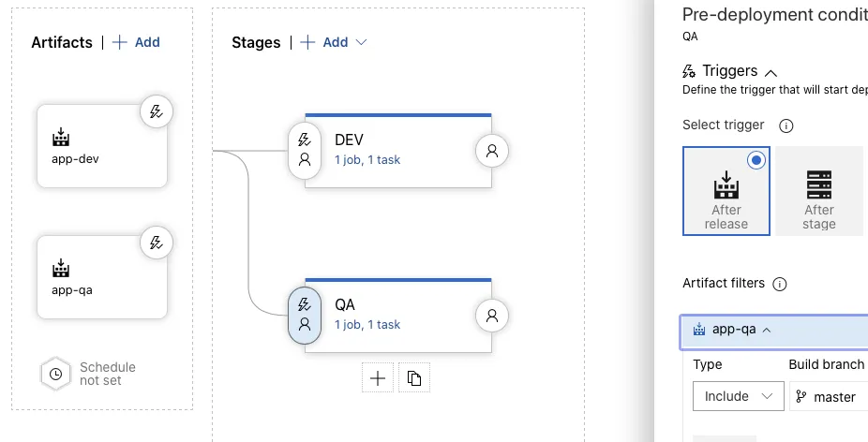Click the master build branch field

[x=830, y=397]
